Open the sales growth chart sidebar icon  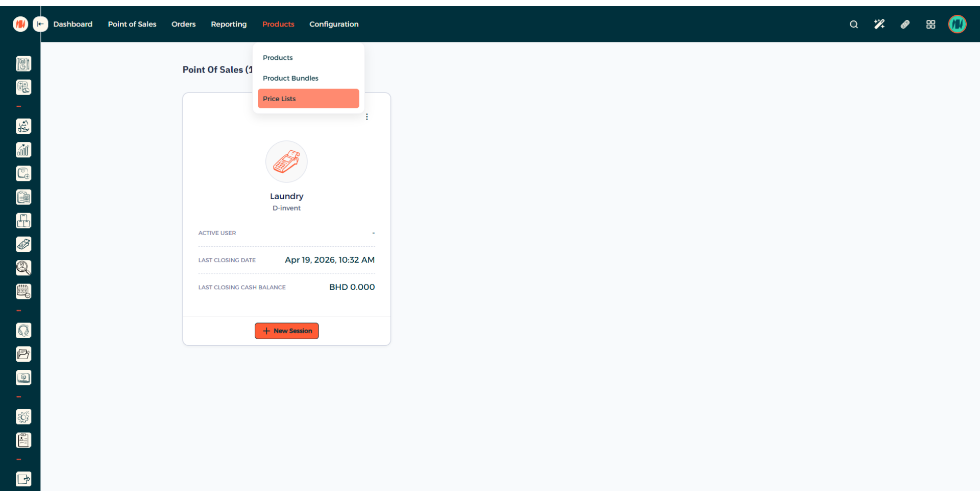23,150
